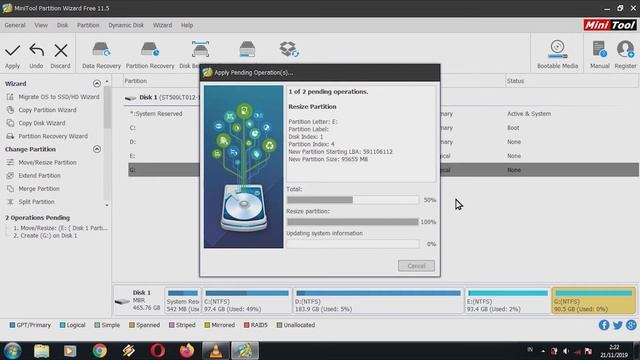640x360 pixels.
Task: Open Firefox from taskbar
Action: 187,351
